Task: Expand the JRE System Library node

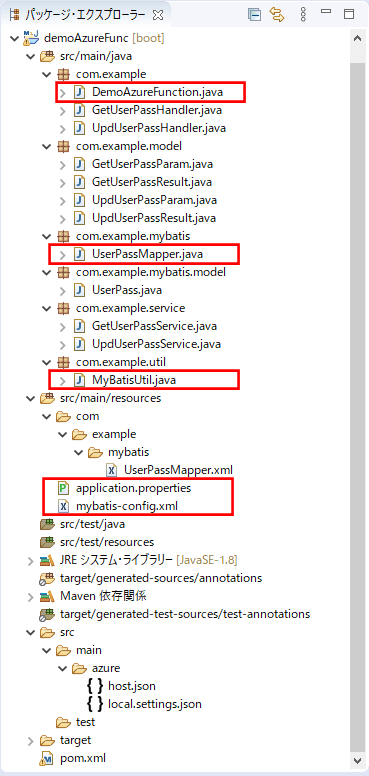Action: pyautogui.click(x=31, y=561)
